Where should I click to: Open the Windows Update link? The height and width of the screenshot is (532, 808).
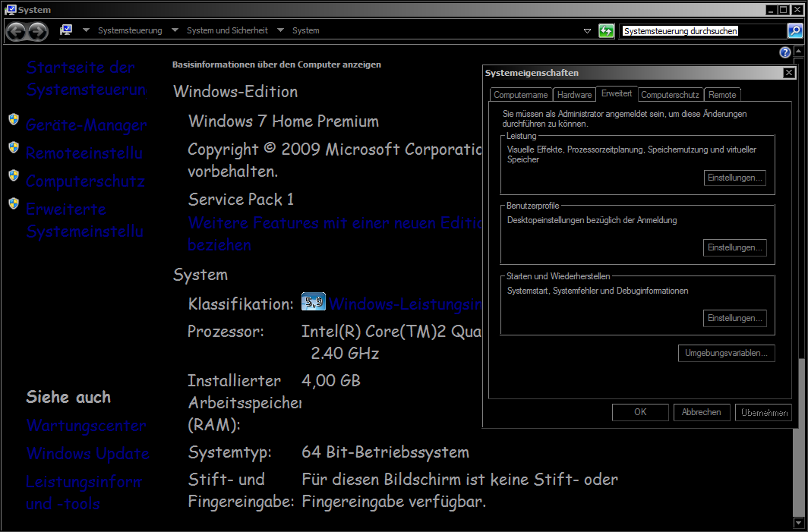point(87,454)
